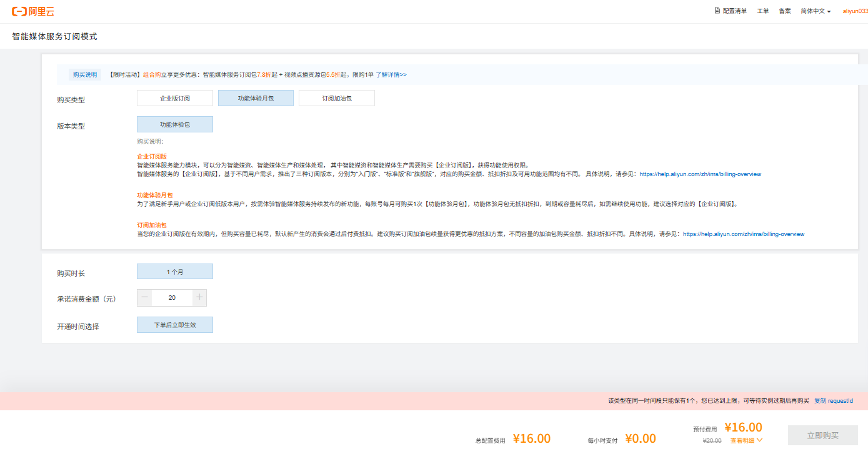Click the 智能媒体服务订阅模式 page title
The height and width of the screenshot is (454, 868).
pyautogui.click(x=54, y=37)
